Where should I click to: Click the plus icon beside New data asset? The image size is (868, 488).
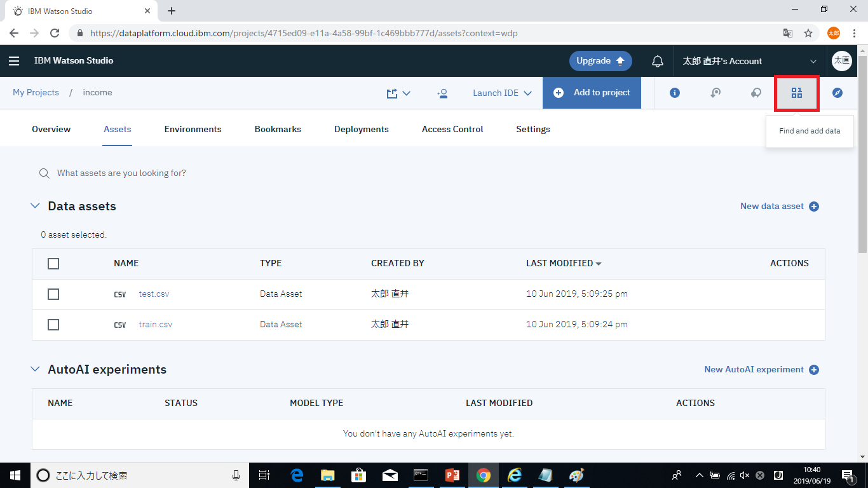(x=814, y=207)
